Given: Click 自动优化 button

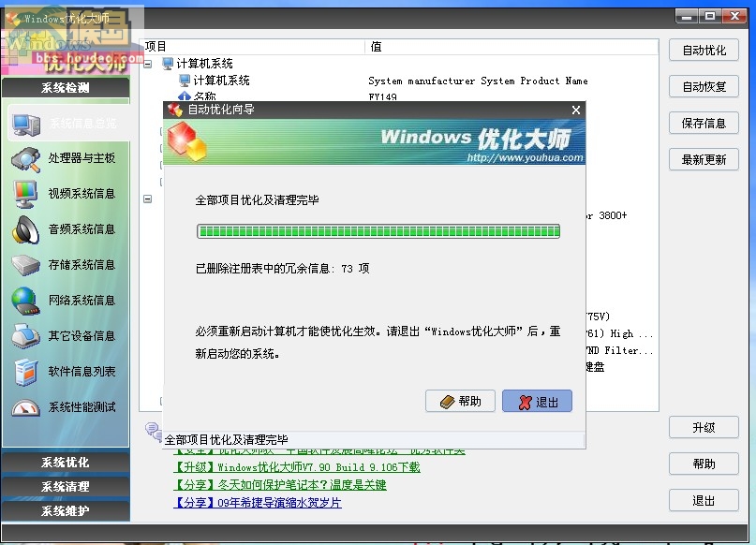Looking at the screenshot, I should [704, 51].
